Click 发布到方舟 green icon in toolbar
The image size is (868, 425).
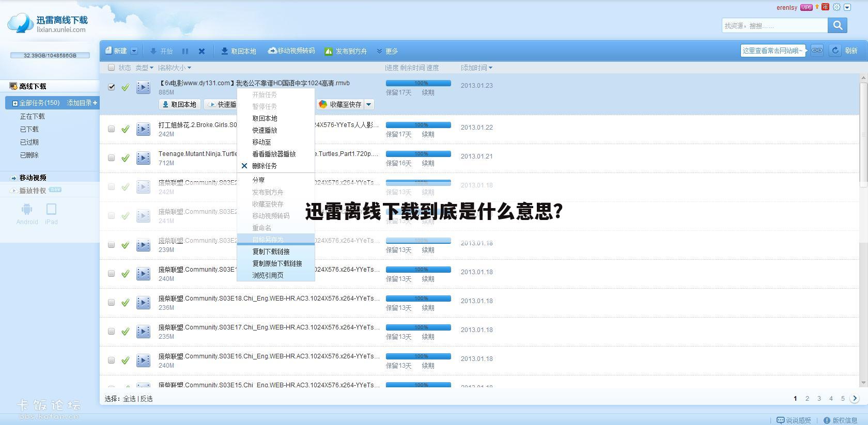click(x=329, y=51)
